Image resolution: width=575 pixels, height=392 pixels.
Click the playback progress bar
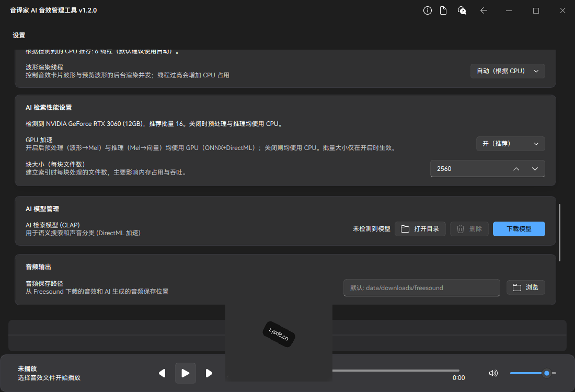(x=396, y=371)
